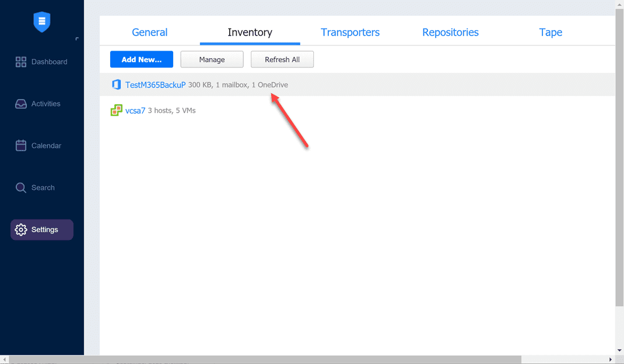624x364 pixels.
Task: Click the blue shield app logo
Action: [41, 22]
